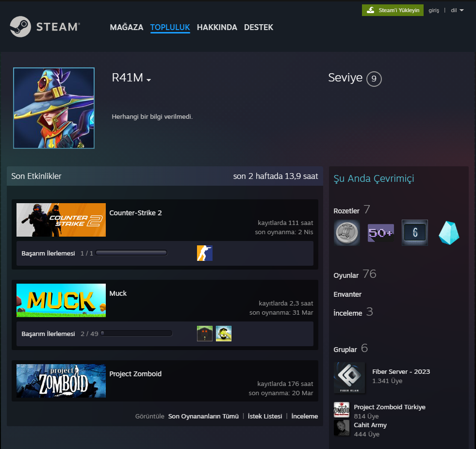
Task: Expand the R41M name history dropdown
Action: point(149,80)
